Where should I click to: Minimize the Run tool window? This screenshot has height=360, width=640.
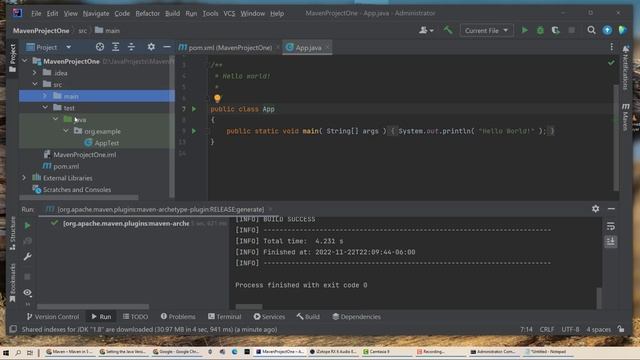(611, 209)
